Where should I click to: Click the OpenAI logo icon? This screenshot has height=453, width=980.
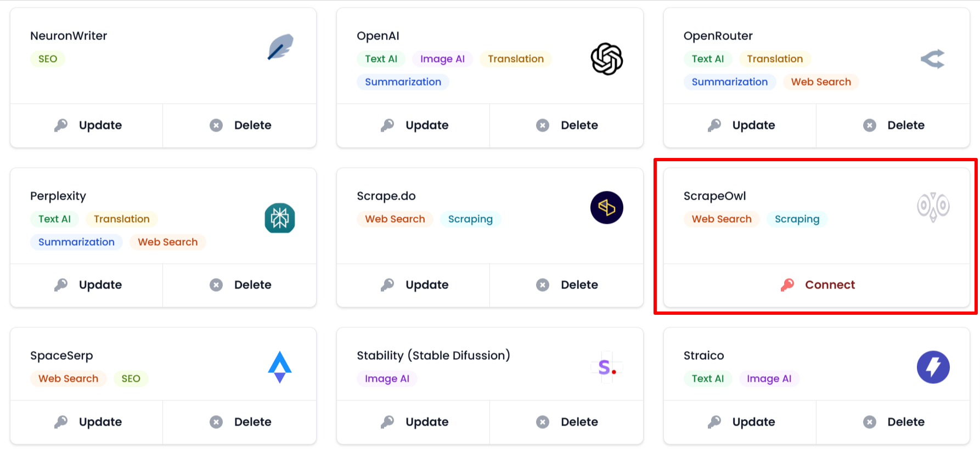pyautogui.click(x=606, y=59)
